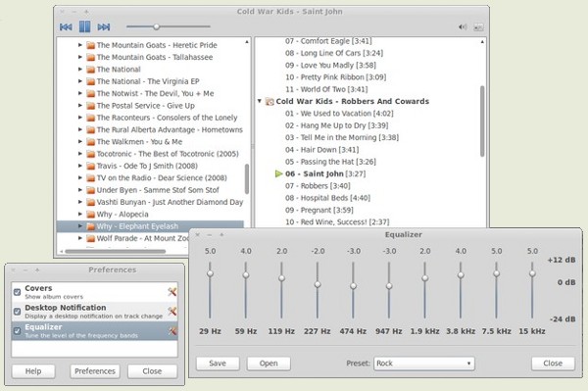This screenshot has height=391, width=588.
Task: Click folder icon for The Postal Service
Action: (90, 106)
